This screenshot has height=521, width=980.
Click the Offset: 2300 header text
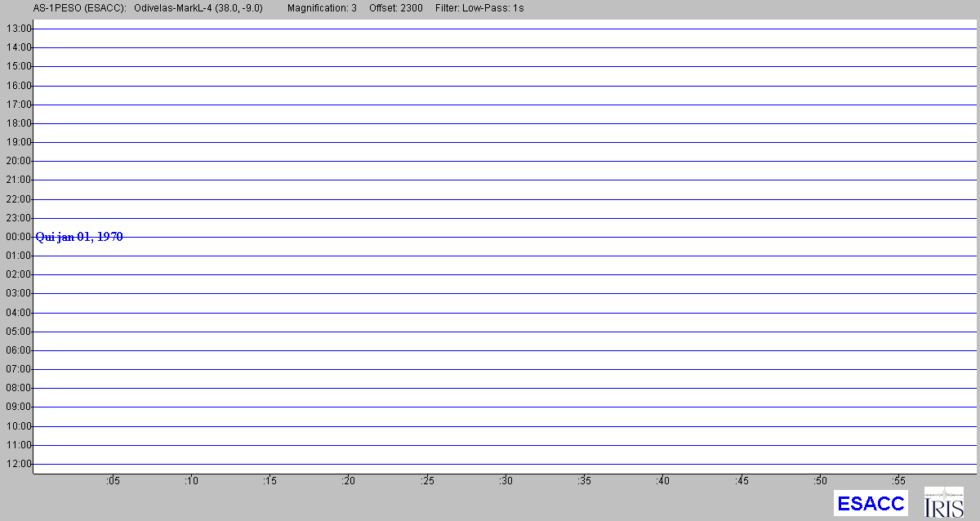(x=396, y=7)
